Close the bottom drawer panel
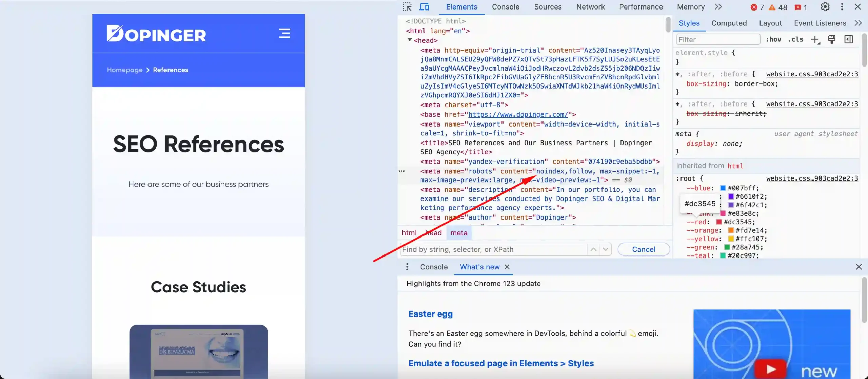The height and width of the screenshot is (379, 868). click(x=859, y=267)
